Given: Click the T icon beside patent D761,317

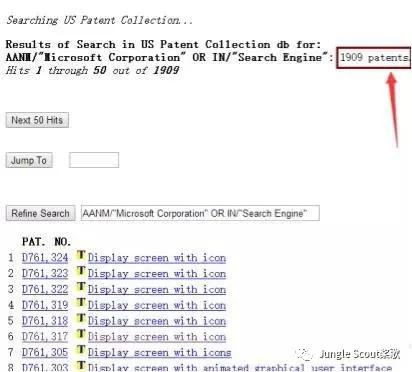Looking at the screenshot, I should coord(81,335).
